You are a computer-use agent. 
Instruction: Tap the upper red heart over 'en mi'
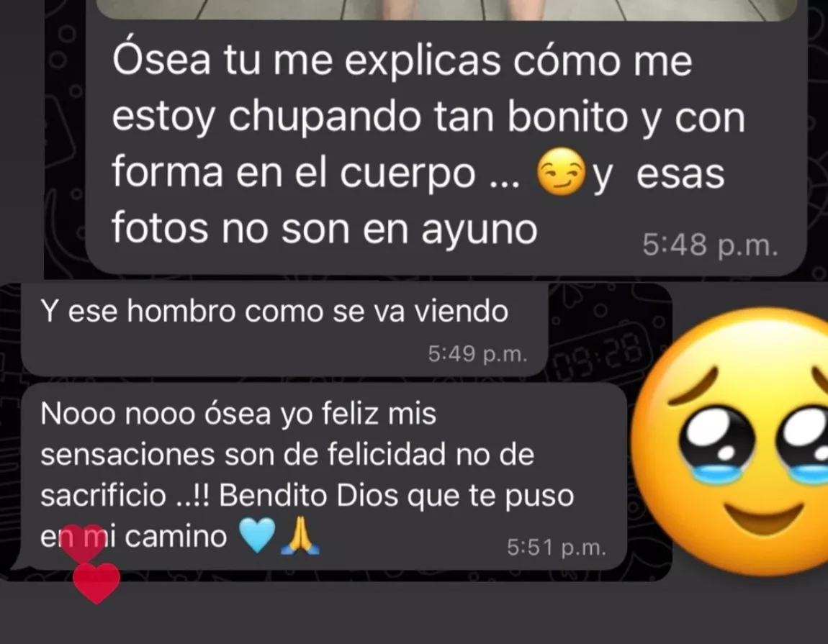[x=82, y=543]
